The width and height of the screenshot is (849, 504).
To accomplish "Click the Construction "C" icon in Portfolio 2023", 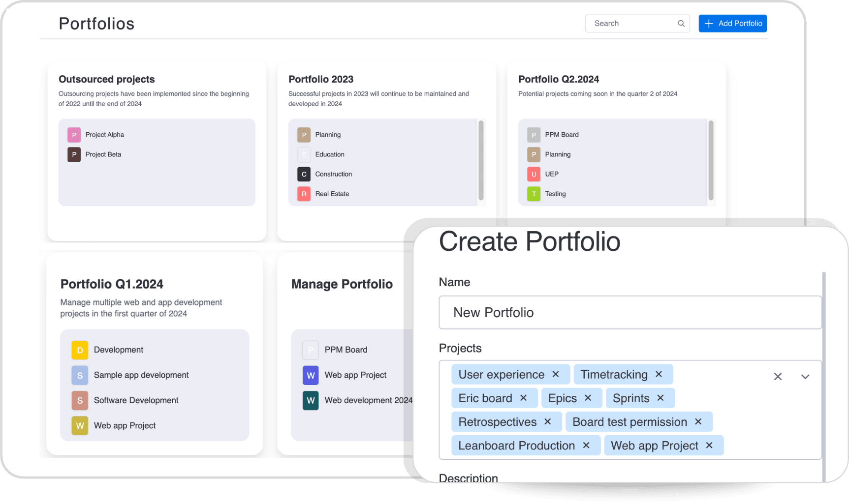I will pyautogui.click(x=304, y=174).
